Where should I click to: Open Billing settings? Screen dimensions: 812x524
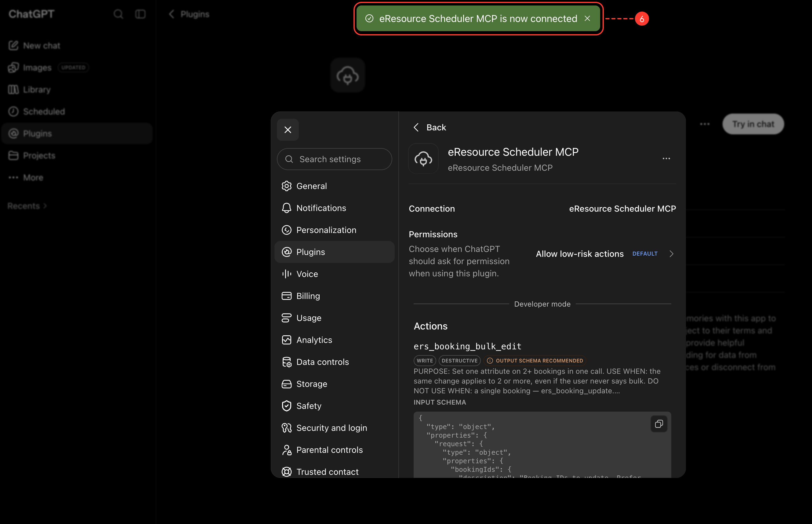(334, 296)
